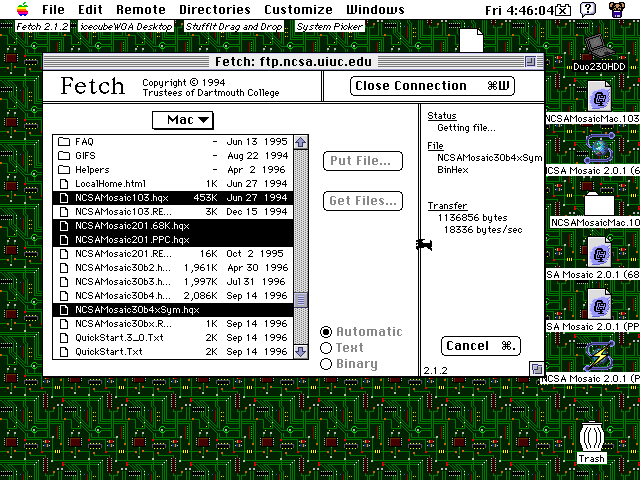Select the NCSAMosaic30b3.h... file name
640x480 pixels.
[123, 282]
